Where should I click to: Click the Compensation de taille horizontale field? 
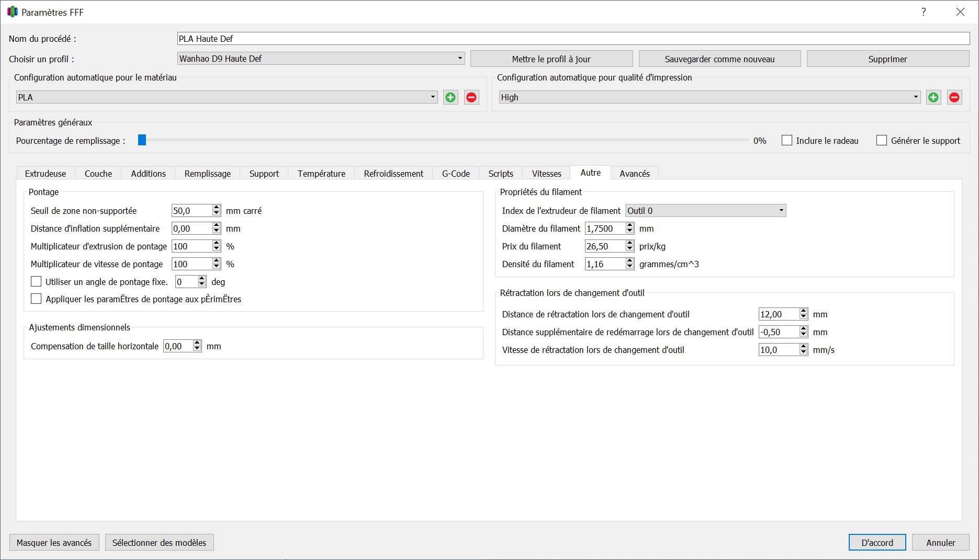click(x=178, y=346)
